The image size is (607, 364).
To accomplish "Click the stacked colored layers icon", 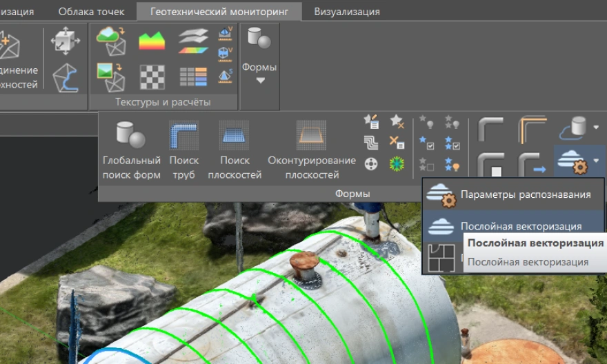I will click(x=194, y=41).
